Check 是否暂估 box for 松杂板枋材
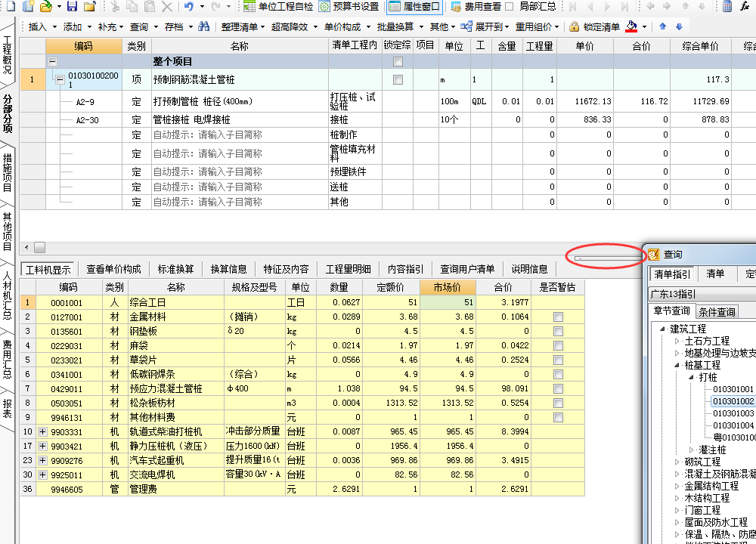Image resolution: width=756 pixels, height=544 pixels. point(559,403)
